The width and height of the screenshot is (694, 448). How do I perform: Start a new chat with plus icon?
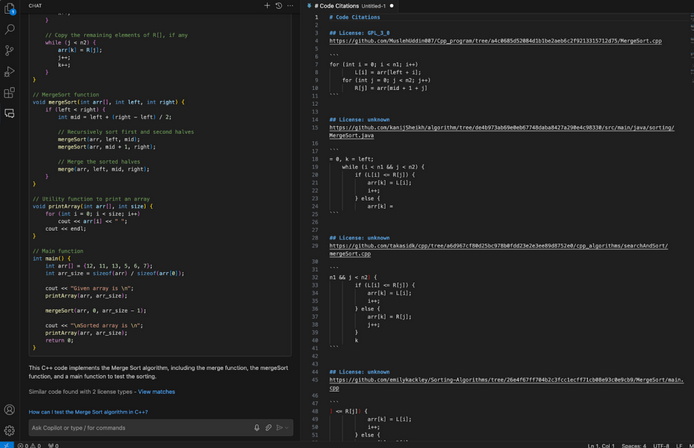[x=266, y=6]
